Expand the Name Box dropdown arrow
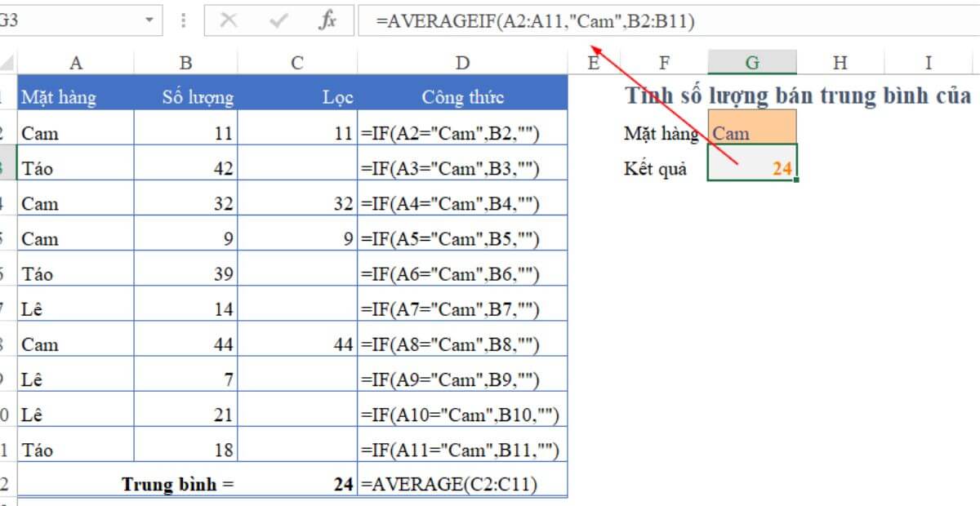 click(149, 20)
